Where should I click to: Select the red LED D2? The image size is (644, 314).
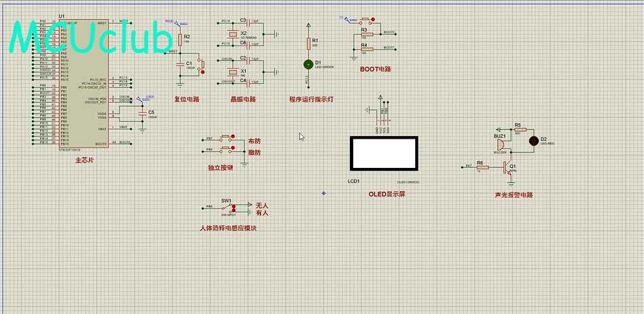(x=533, y=141)
